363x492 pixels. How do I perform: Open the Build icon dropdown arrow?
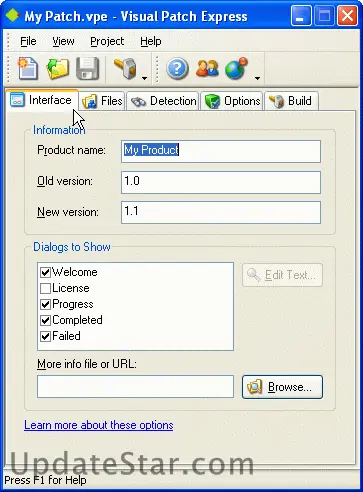pos(144,78)
